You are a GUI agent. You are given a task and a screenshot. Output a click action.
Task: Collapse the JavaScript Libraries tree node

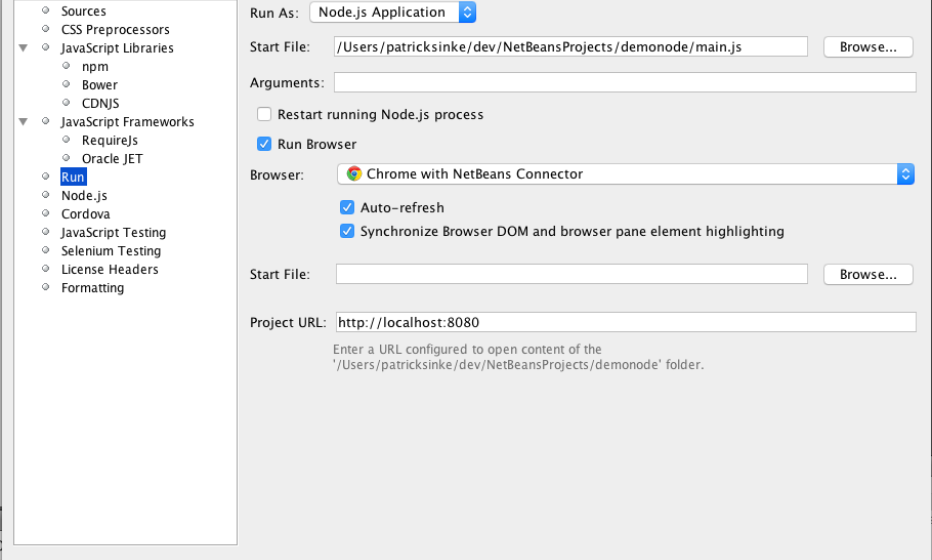click(23, 48)
